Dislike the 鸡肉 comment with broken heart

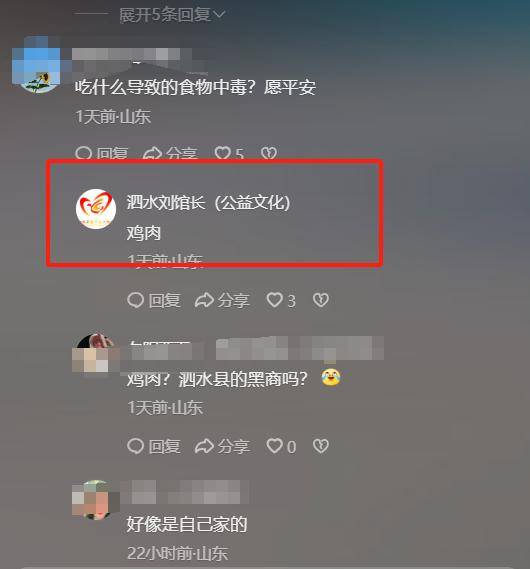click(x=321, y=300)
